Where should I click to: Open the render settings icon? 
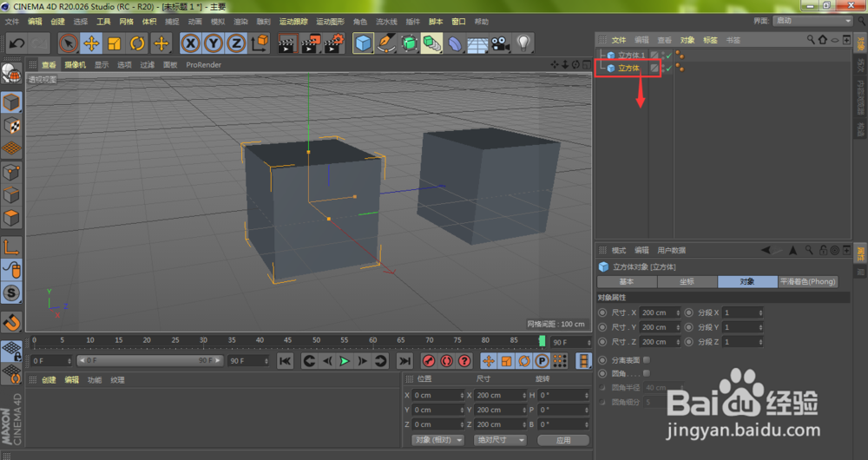(334, 43)
